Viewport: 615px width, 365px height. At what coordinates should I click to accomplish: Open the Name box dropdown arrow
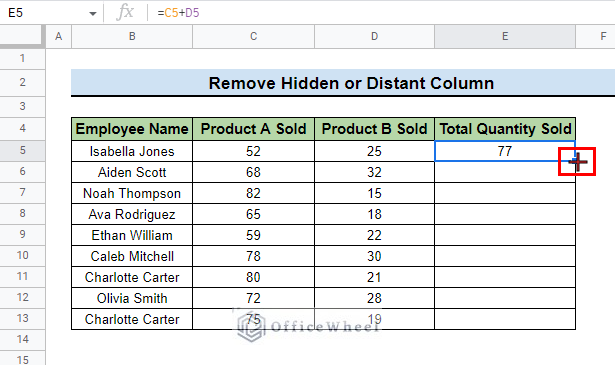click(x=93, y=14)
